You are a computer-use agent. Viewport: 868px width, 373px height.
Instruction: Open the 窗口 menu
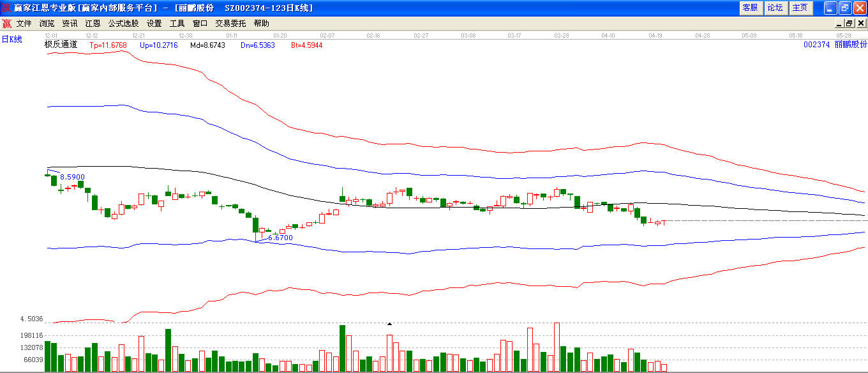[x=200, y=24]
